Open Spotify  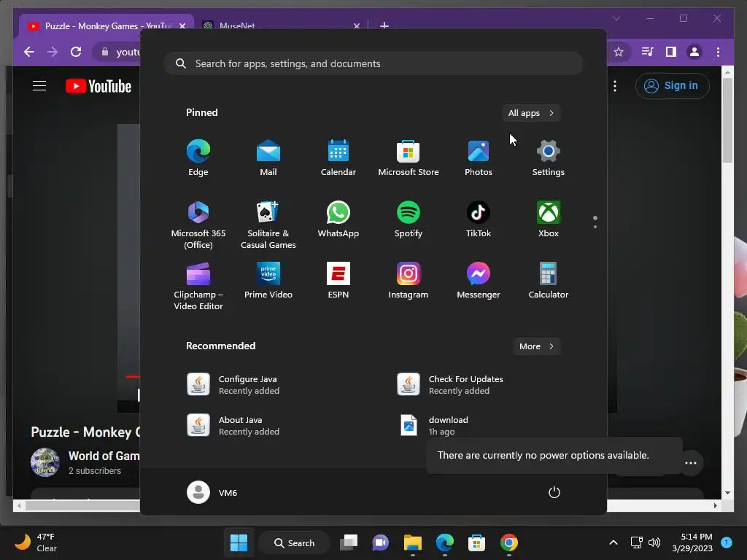click(409, 219)
